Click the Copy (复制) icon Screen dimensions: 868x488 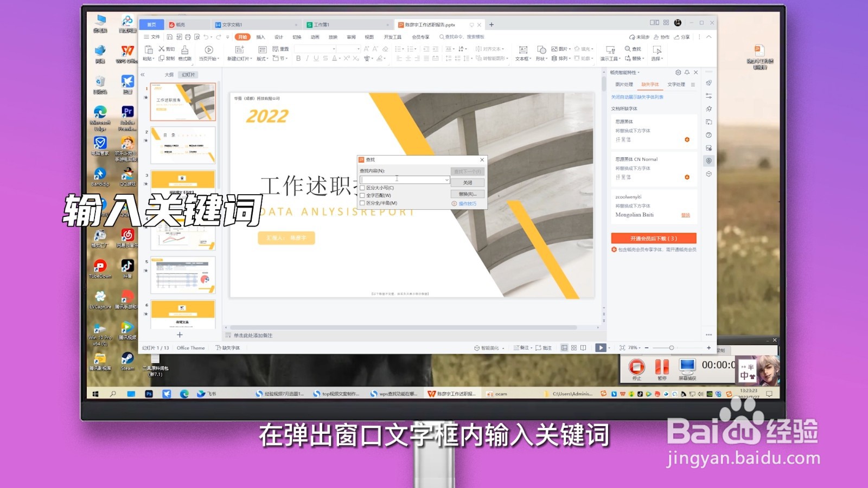tap(161, 59)
